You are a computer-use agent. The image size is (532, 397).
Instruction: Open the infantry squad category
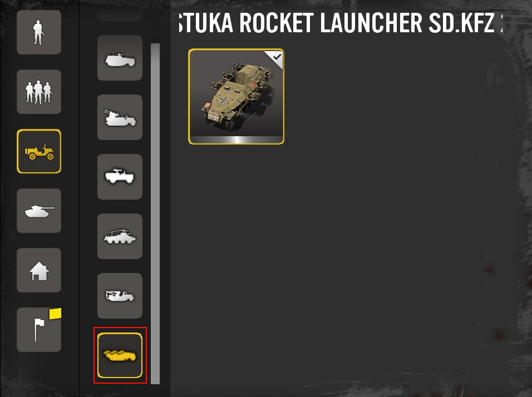click(x=39, y=92)
